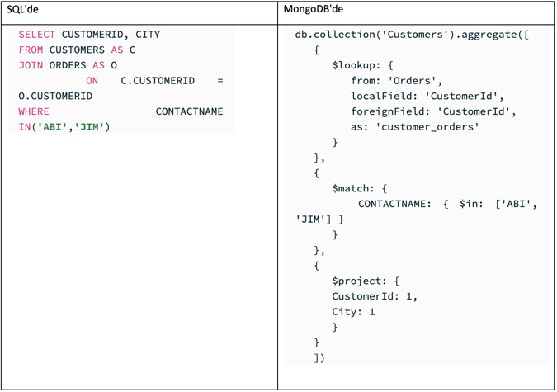Click the SELECT keyword in SQL code
The width and height of the screenshot is (557, 392).
36,35
